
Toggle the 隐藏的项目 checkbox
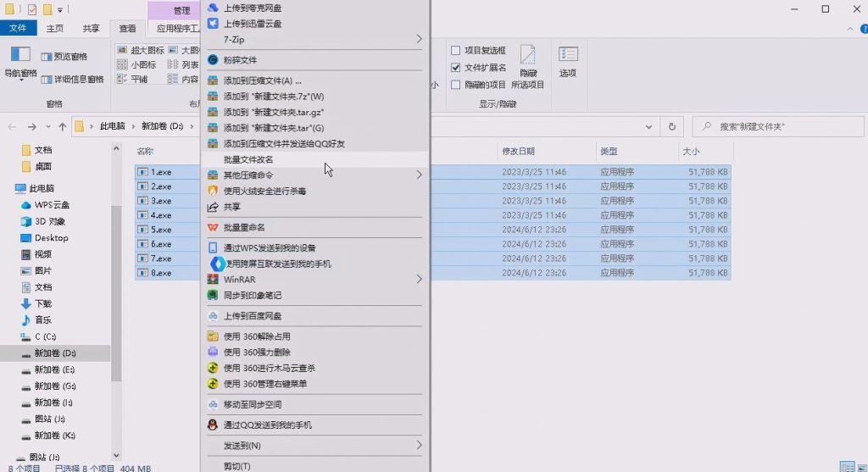[456, 85]
